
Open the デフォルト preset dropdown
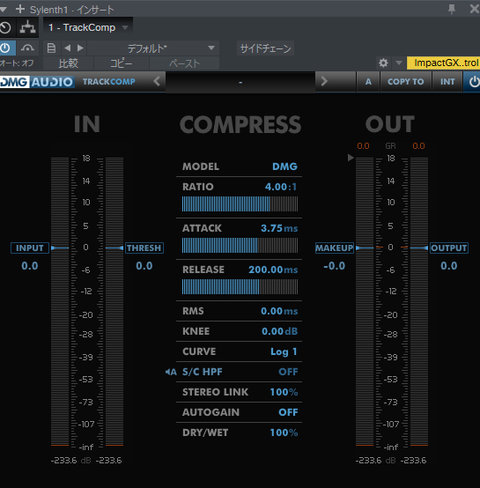[x=153, y=48]
